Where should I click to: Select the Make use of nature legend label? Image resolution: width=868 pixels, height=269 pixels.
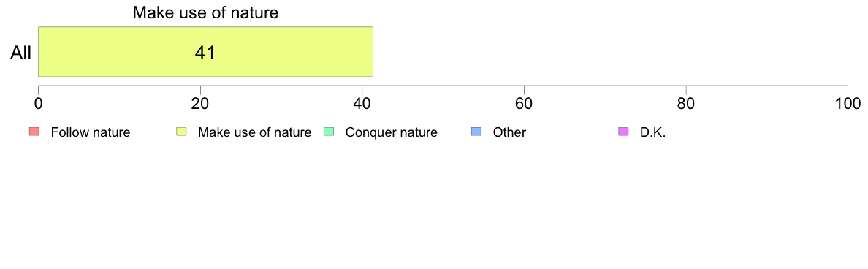coord(255,132)
